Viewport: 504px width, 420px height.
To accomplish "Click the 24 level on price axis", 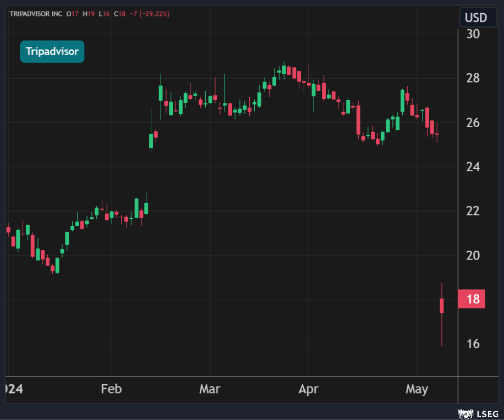I will coord(473,167).
